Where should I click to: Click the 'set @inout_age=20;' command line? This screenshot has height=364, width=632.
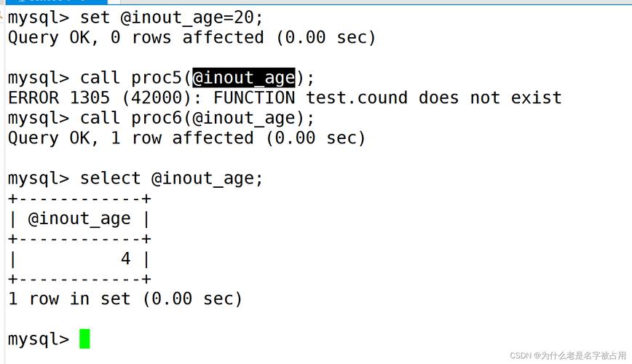[135, 18]
